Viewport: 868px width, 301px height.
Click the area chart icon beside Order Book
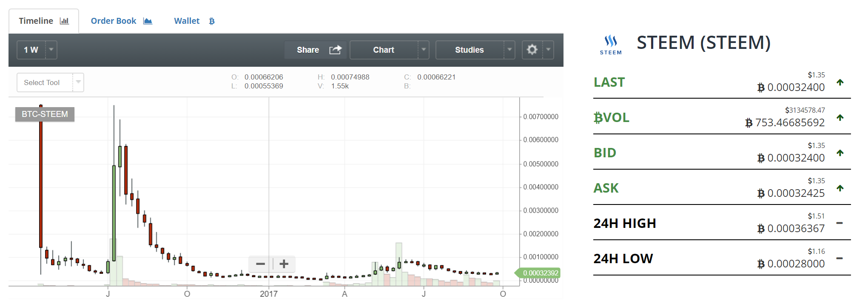click(x=148, y=21)
